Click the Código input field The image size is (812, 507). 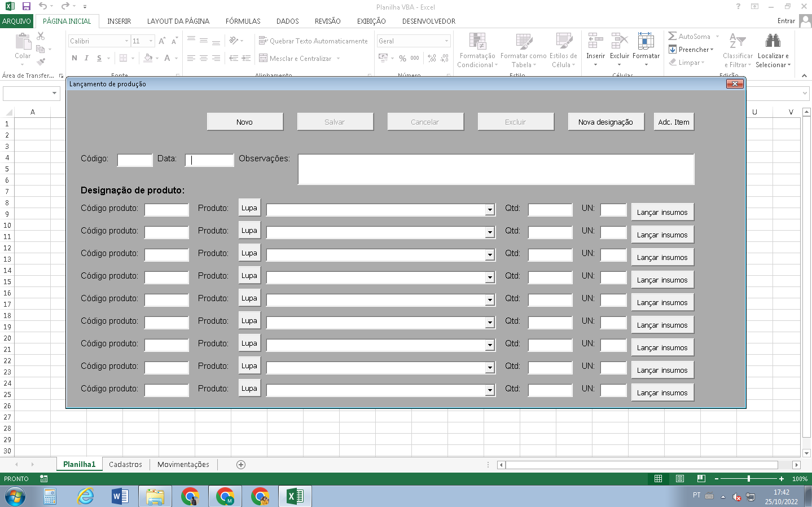click(x=135, y=160)
